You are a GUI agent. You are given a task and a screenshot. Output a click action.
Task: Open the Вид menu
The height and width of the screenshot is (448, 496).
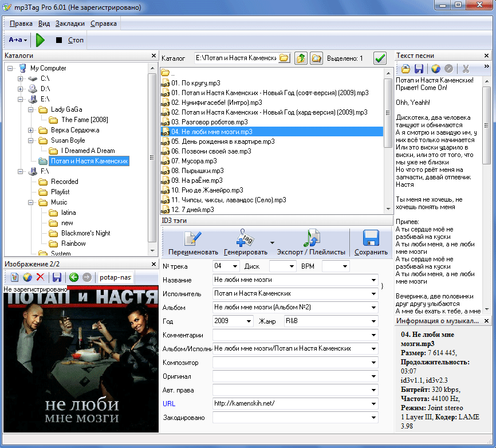tap(44, 23)
